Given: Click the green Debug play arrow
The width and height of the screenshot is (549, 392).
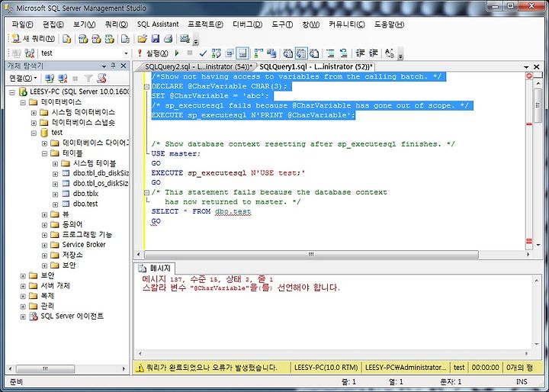Looking at the screenshot, I should tap(177, 53).
